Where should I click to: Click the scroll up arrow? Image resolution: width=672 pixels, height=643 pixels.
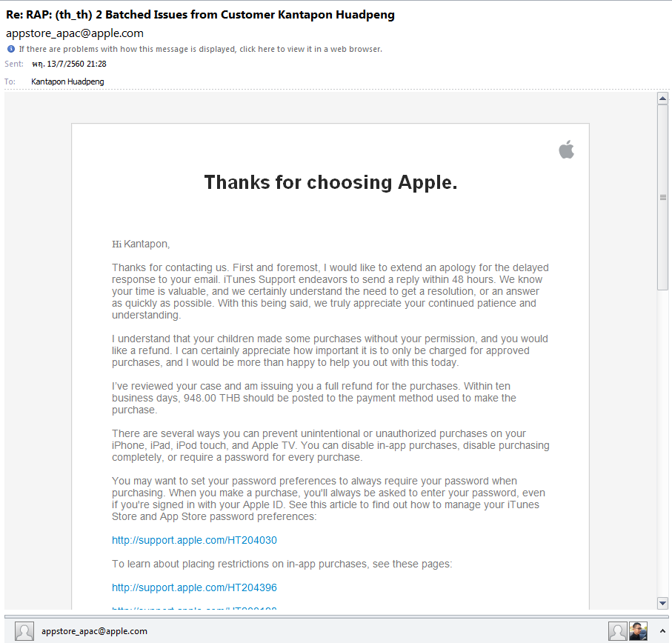[x=662, y=99]
